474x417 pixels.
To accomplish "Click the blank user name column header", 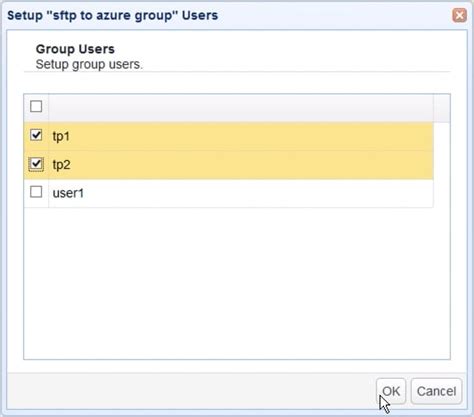I will tap(241, 108).
